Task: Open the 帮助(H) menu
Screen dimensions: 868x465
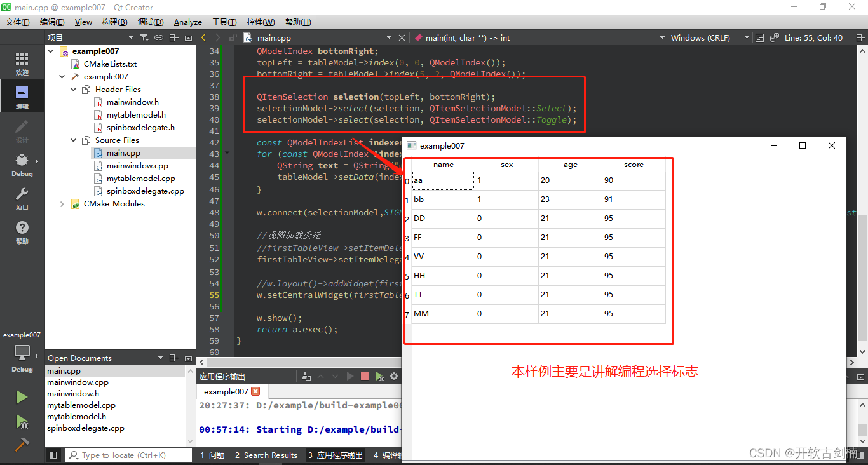Action: pos(298,22)
